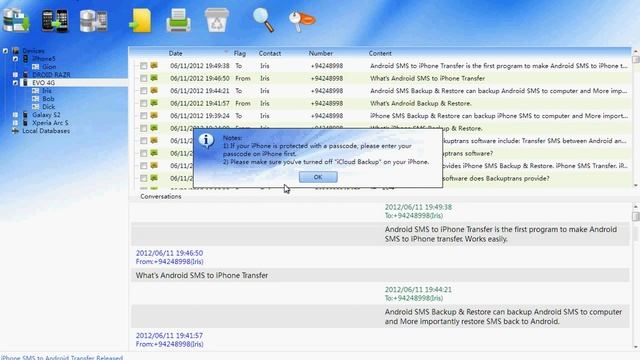
Task: Click the conversations pane scroll down arrow
Action: tap(636, 347)
